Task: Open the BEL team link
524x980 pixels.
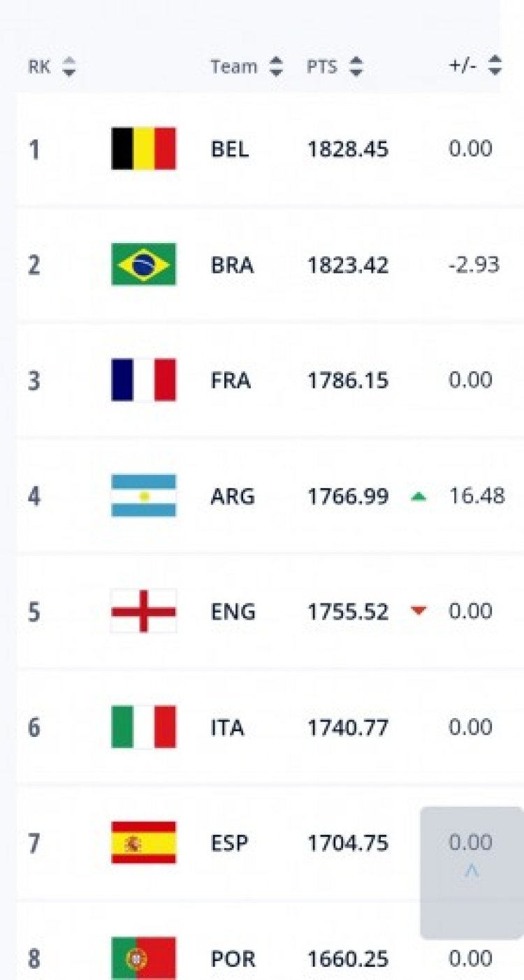Action: (230, 149)
